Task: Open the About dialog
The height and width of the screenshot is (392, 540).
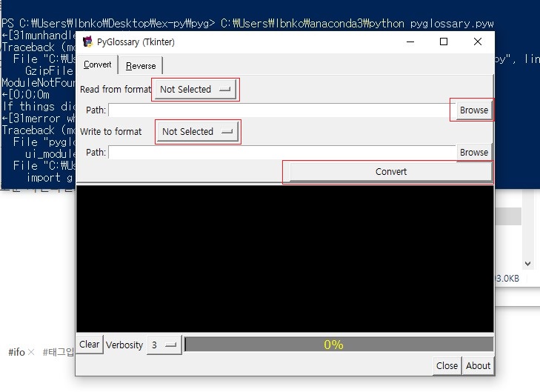Action: point(478,365)
